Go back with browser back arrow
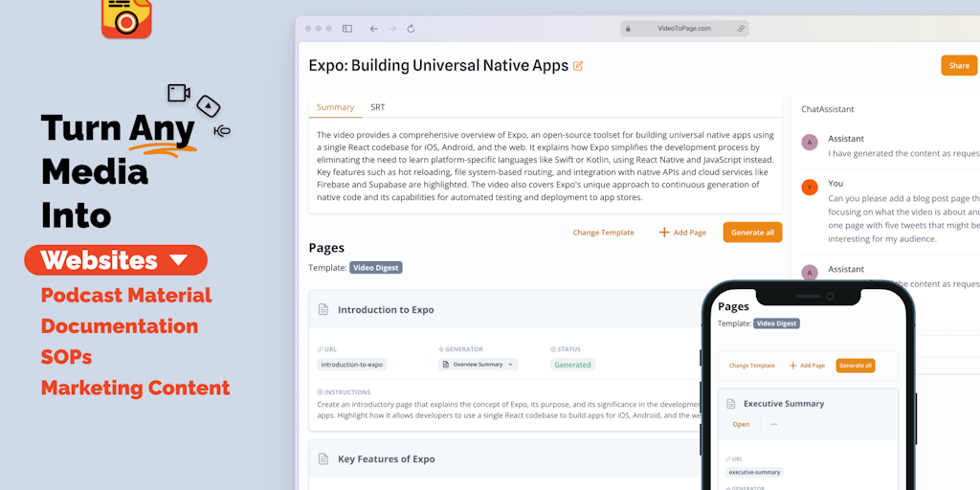Image resolution: width=980 pixels, height=490 pixels. click(373, 29)
